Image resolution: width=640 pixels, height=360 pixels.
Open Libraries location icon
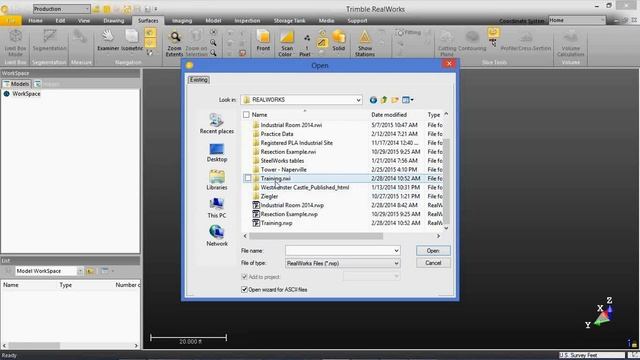(x=216, y=180)
